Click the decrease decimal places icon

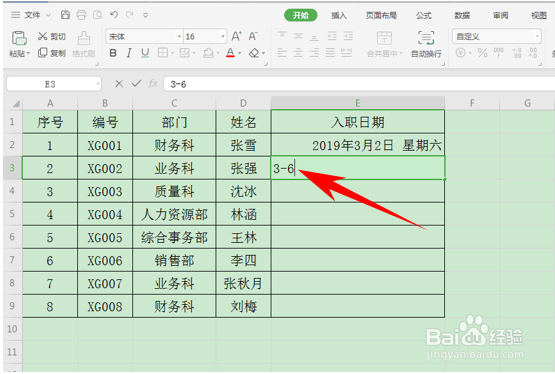point(533,53)
